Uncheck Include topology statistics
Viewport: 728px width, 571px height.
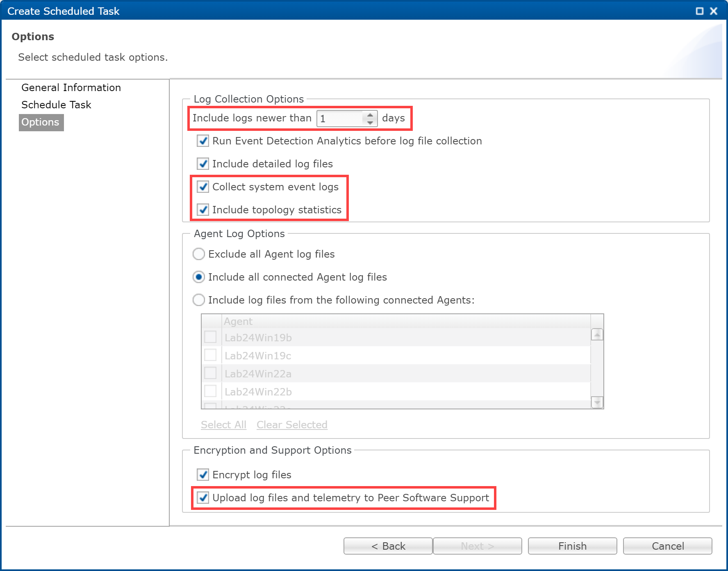(203, 210)
